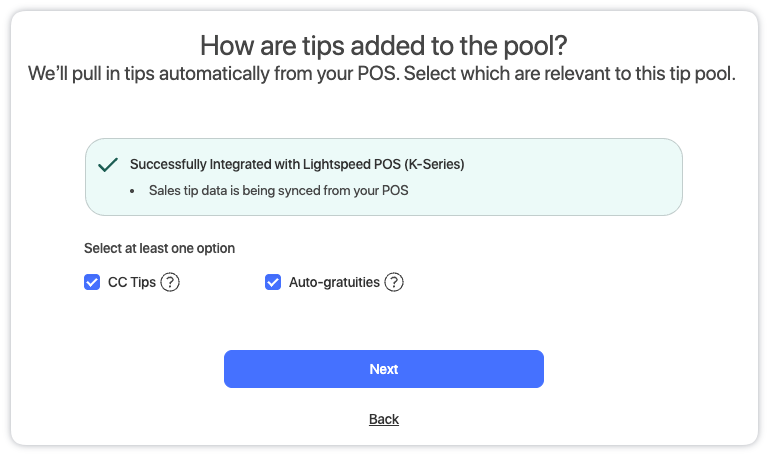Click the "How are tips added" heading
The height and width of the screenshot is (456, 769).
pos(384,45)
